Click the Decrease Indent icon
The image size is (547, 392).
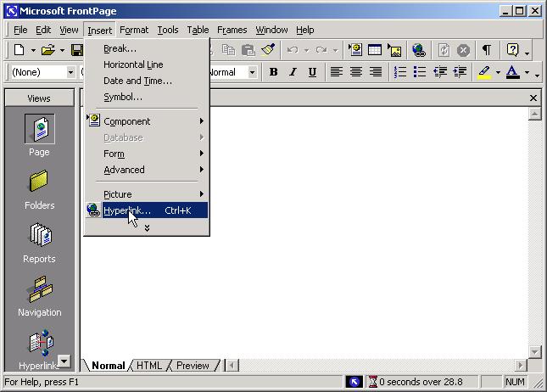[x=440, y=72]
